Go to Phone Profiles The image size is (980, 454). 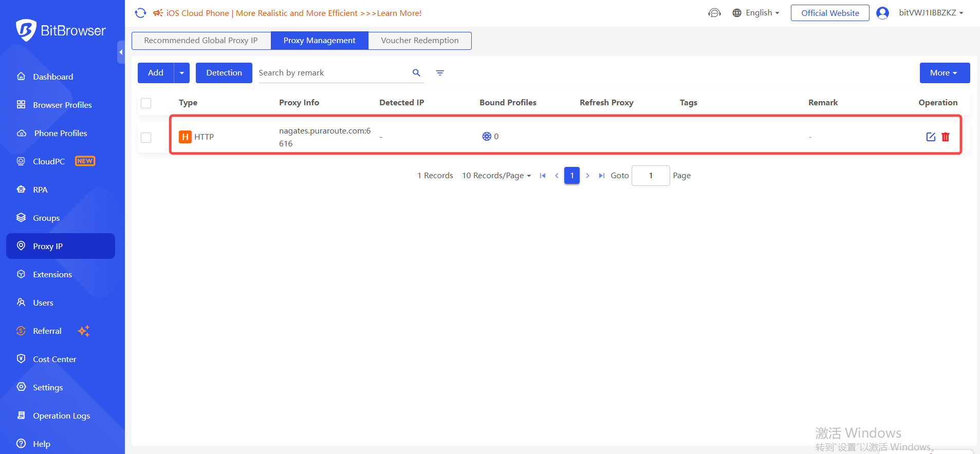tap(61, 133)
